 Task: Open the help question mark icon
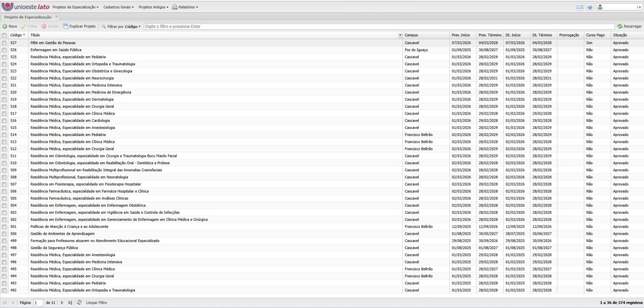(590, 7)
